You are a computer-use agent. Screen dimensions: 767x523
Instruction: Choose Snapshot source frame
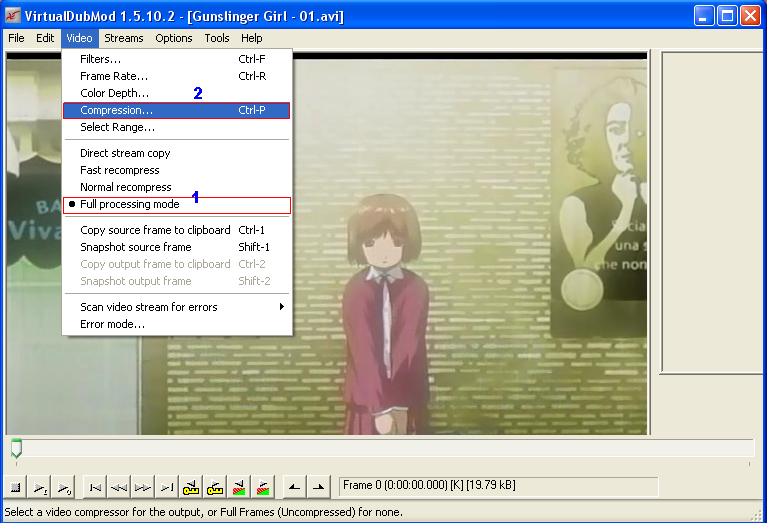click(x=177, y=247)
